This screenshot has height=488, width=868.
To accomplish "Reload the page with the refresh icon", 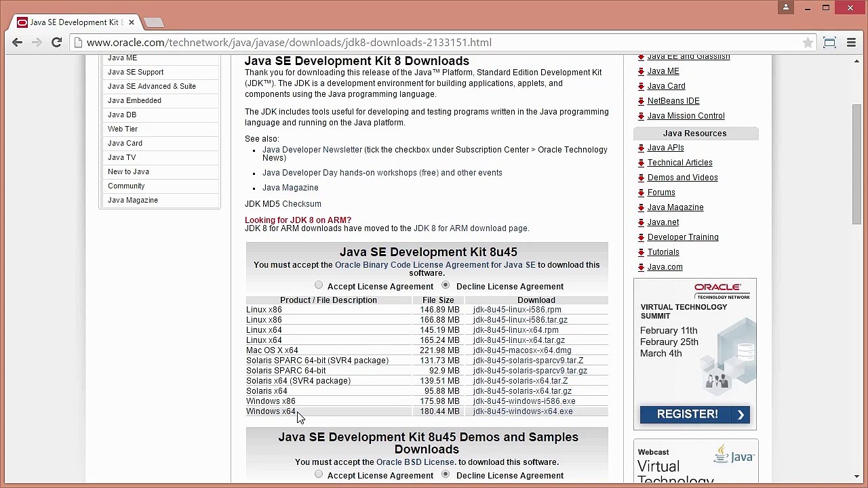I will click(57, 42).
